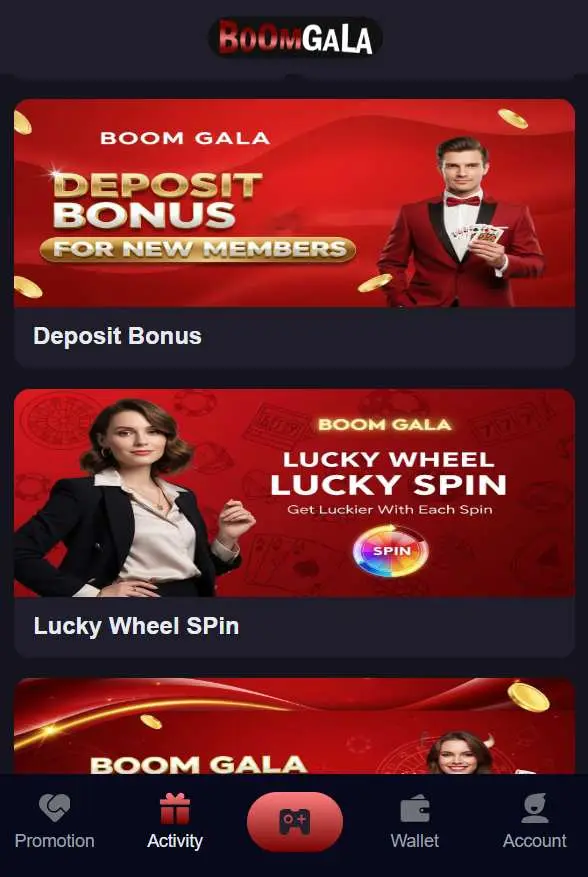Open the Lucky Wheel SPin title link
This screenshot has width=588, height=877.
(136, 626)
